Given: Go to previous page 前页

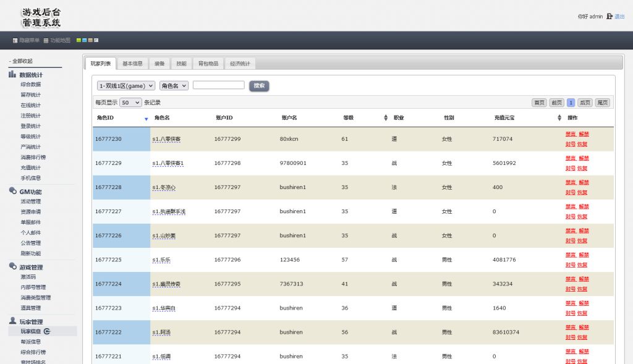Looking at the screenshot, I should 557,103.
